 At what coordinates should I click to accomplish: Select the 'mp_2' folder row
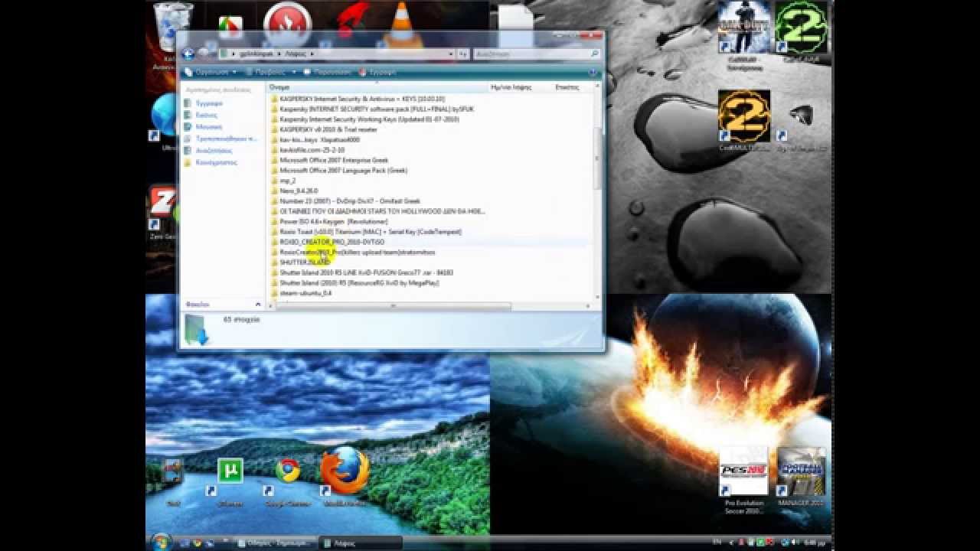(288, 181)
